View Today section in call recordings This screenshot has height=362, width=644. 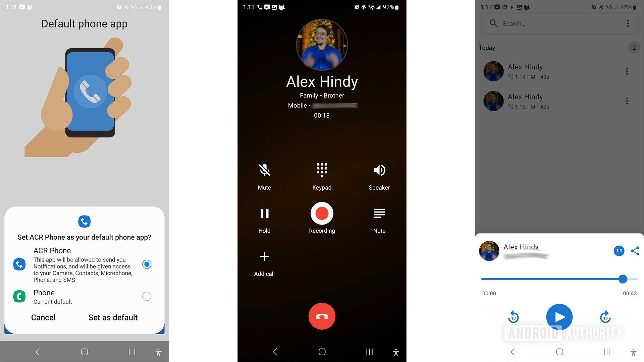tap(487, 48)
